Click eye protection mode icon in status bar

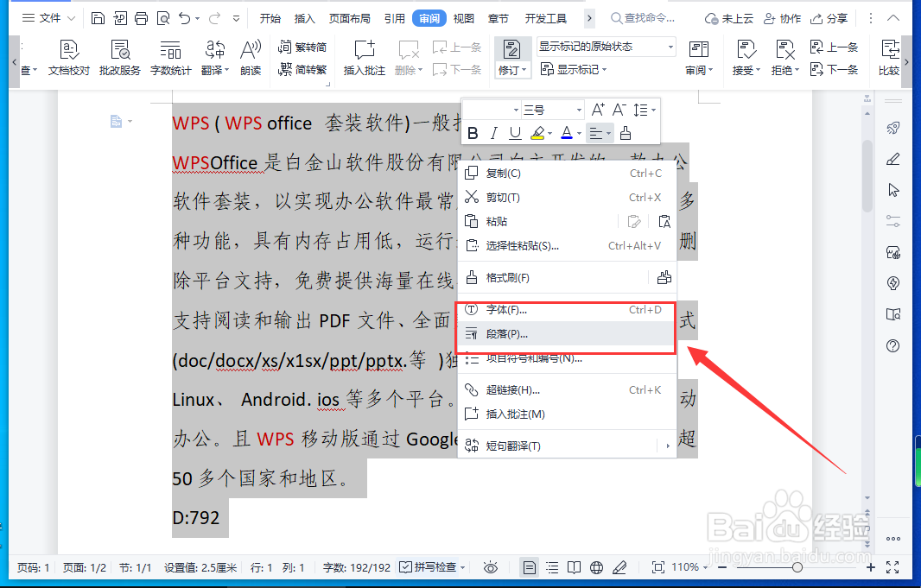491,567
